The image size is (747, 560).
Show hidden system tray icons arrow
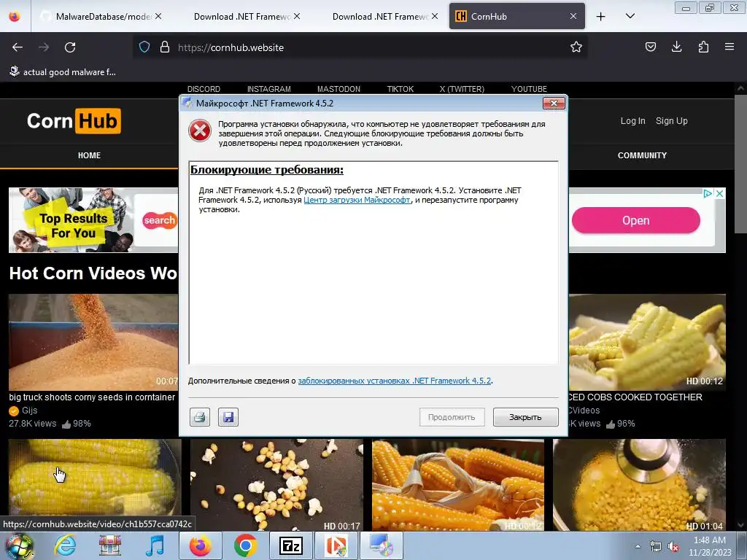pos(638,546)
